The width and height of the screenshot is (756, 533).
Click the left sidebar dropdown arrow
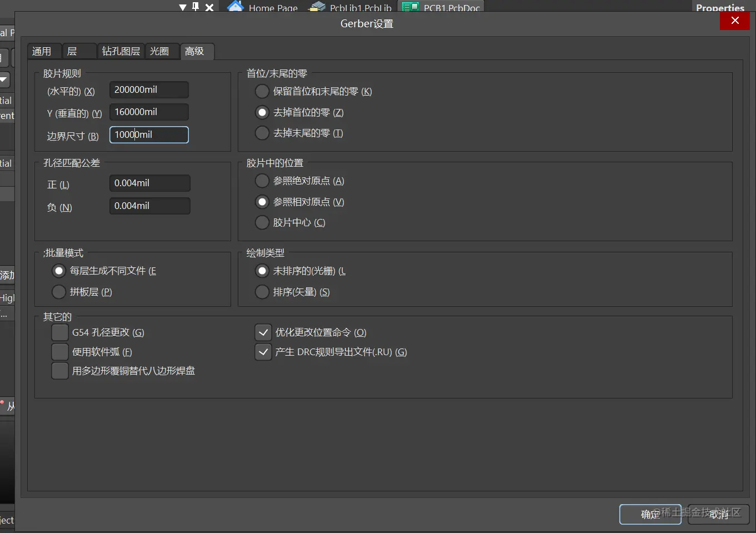click(4, 79)
